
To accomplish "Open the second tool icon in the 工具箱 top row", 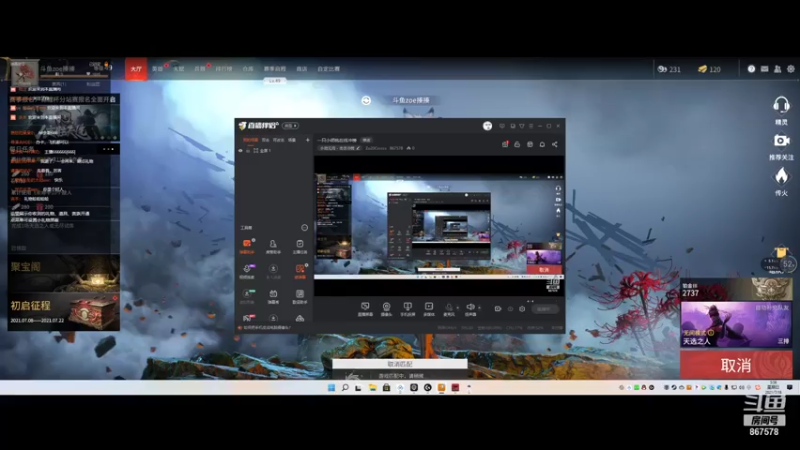I will (273, 244).
